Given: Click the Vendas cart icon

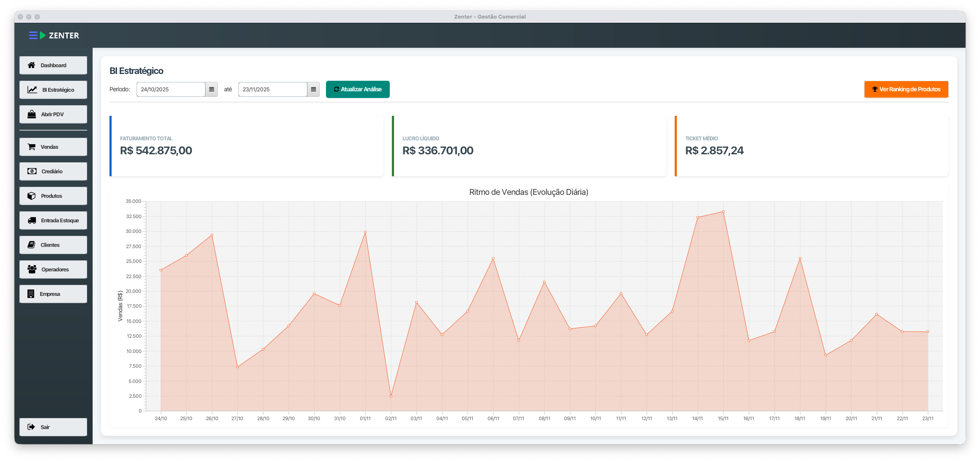Looking at the screenshot, I should [x=32, y=147].
